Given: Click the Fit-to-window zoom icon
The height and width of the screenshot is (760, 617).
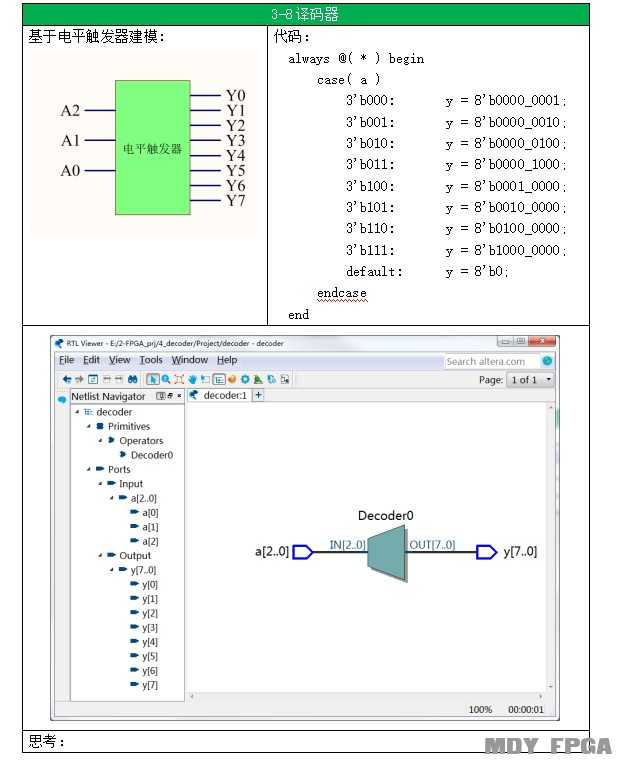Looking at the screenshot, I should [179, 380].
